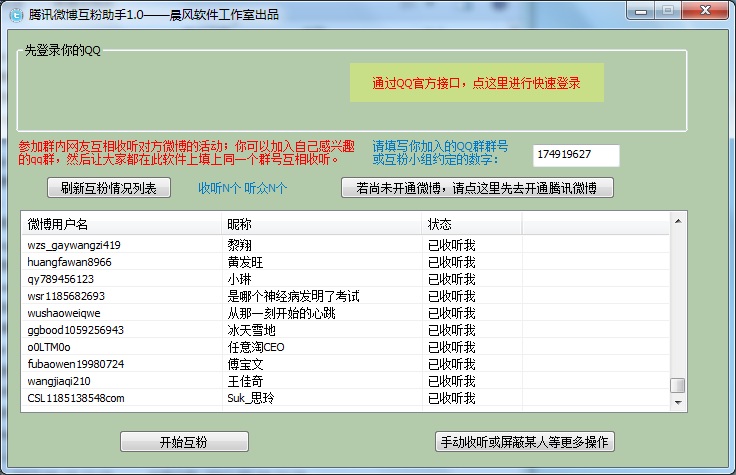Click nickname 冰天雪地
Image resolution: width=736 pixels, height=475 pixels.
pos(252,330)
